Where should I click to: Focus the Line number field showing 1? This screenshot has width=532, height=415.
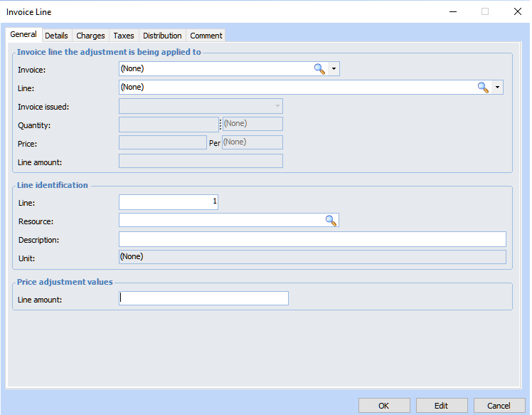coord(169,202)
